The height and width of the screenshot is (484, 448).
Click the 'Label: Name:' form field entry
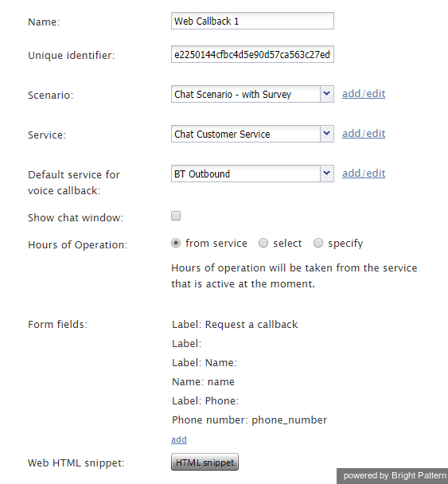pyautogui.click(x=205, y=363)
